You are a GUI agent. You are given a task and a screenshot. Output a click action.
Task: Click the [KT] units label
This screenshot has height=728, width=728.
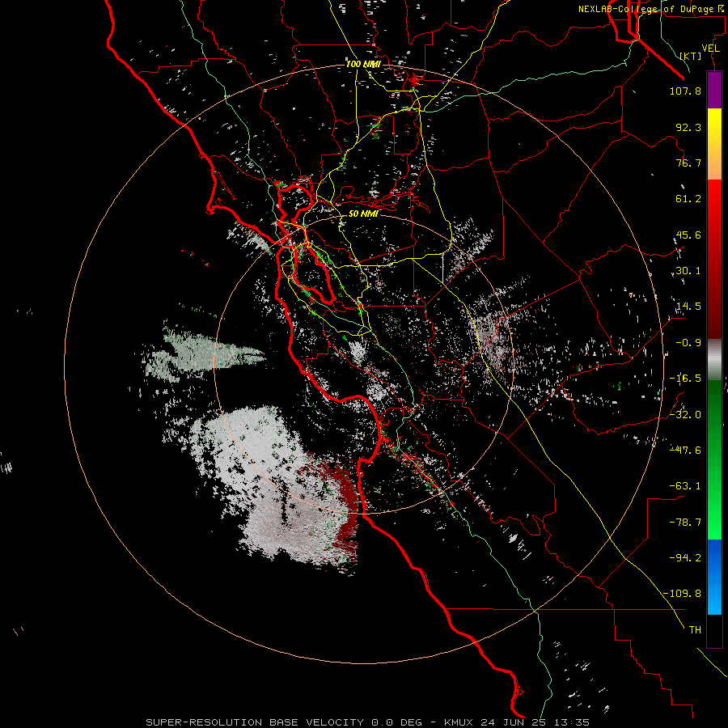click(x=691, y=56)
